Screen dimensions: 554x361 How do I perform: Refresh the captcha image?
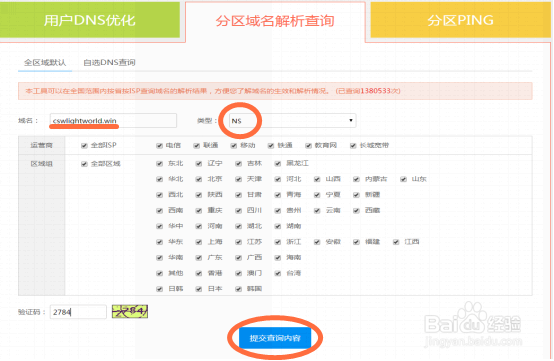[130, 312]
